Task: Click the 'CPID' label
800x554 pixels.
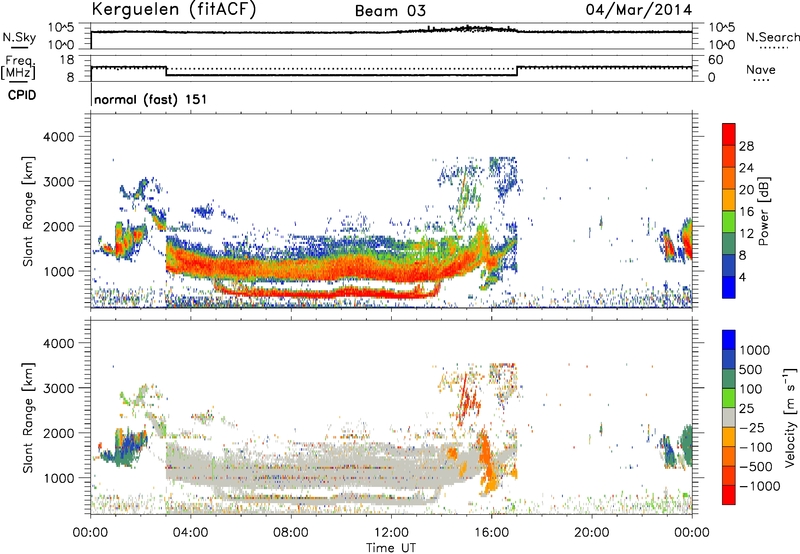Action: pyautogui.click(x=22, y=95)
